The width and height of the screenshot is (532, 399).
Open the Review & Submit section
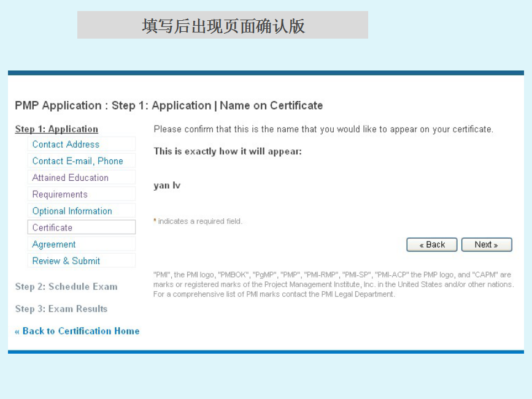(x=66, y=260)
